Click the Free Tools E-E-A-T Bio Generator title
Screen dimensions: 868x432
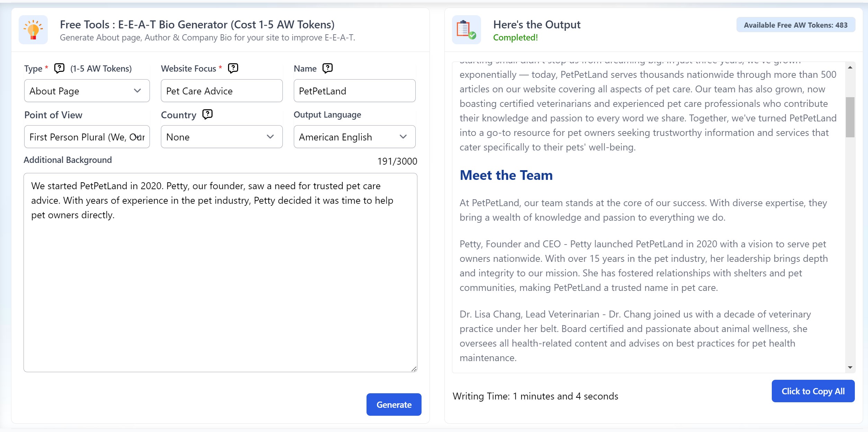[197, 25]
